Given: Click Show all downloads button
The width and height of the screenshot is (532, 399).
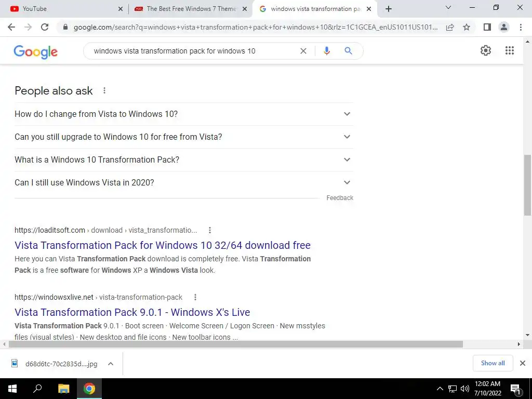Looking at the screenshot, I should (x=493, y=363).
